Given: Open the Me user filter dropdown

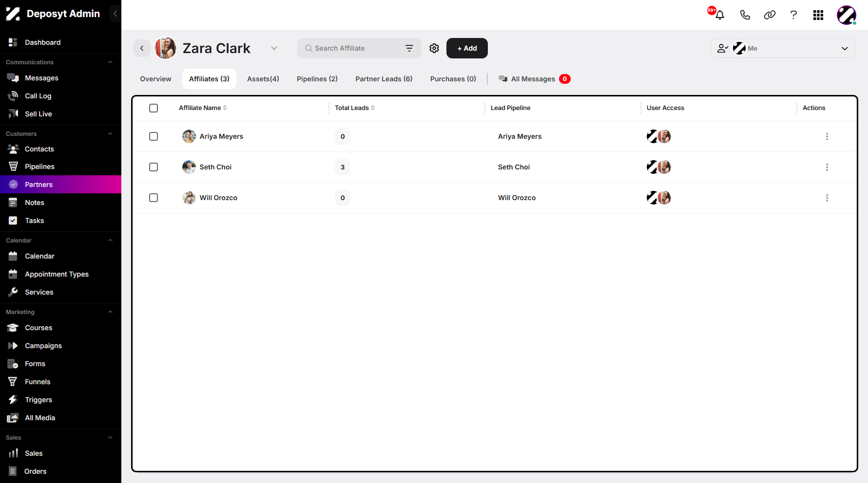Looking at the screenshot, I should point(783,48).
